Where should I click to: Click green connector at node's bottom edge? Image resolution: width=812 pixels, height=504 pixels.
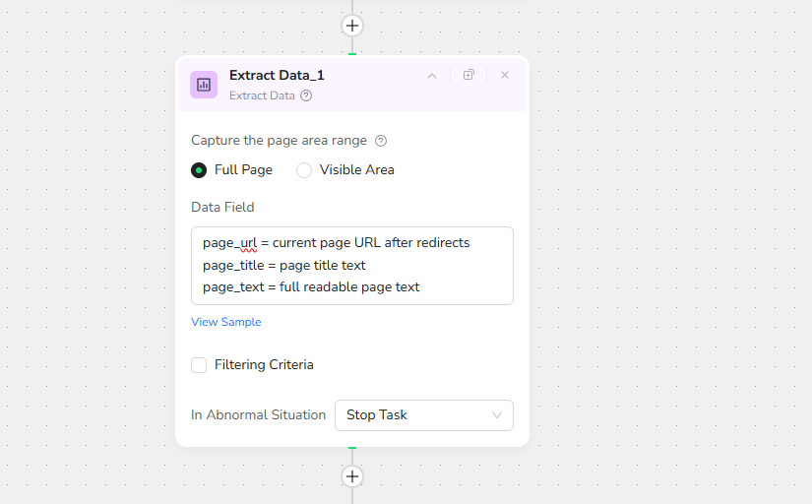point(352,448)
